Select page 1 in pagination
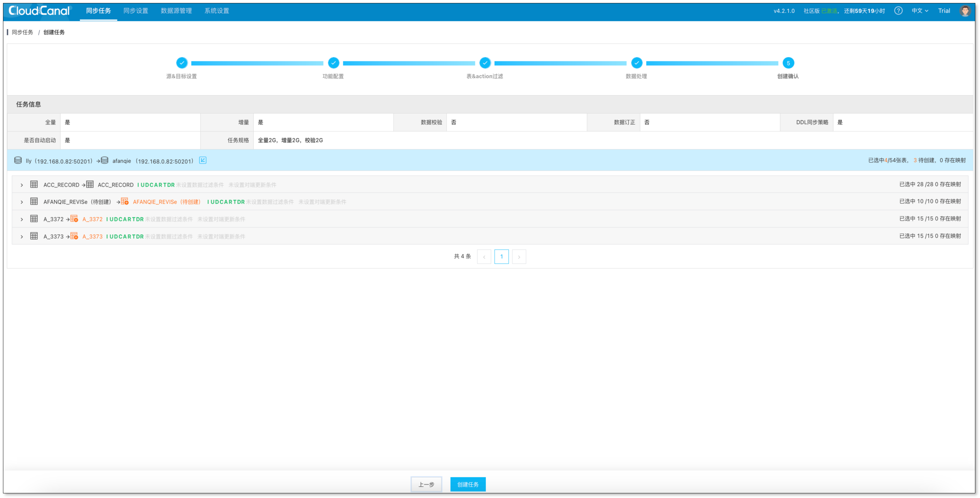 [x=501, y=257]
